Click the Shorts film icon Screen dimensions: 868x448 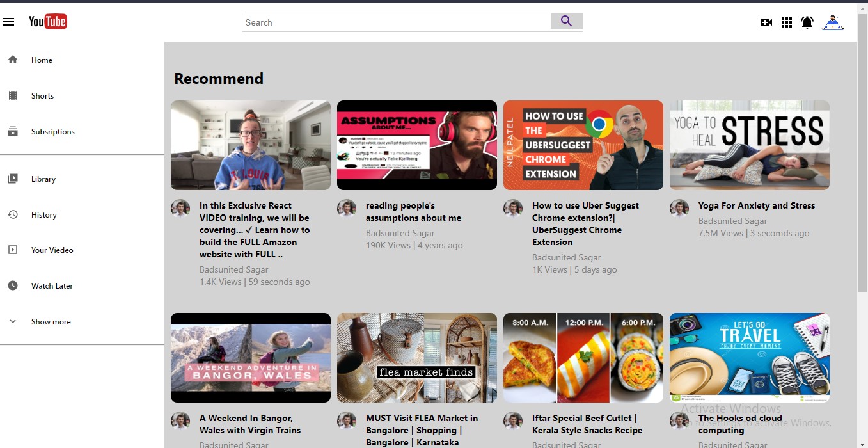(x=13, y=95)
